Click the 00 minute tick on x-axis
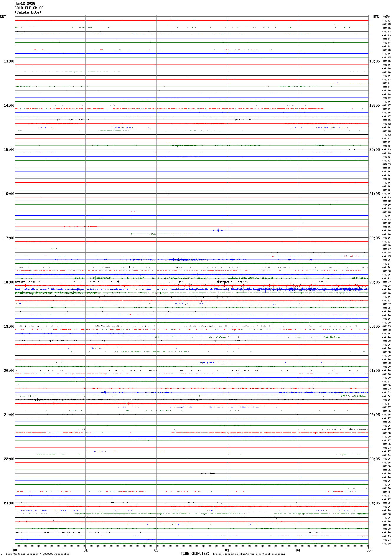392x558 pixels. (x=15, y=550)
